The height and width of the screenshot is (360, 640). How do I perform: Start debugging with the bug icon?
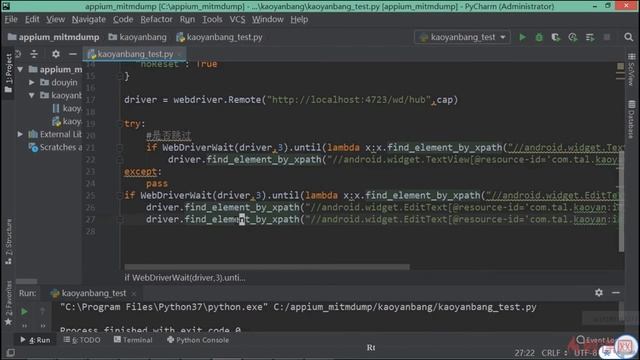[x=539, y=37]
